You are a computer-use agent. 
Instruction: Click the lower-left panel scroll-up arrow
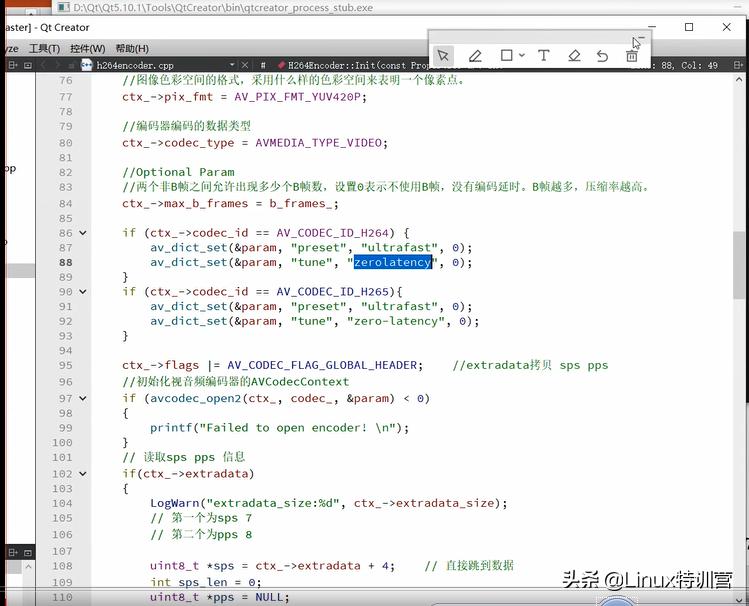[28, 567]
